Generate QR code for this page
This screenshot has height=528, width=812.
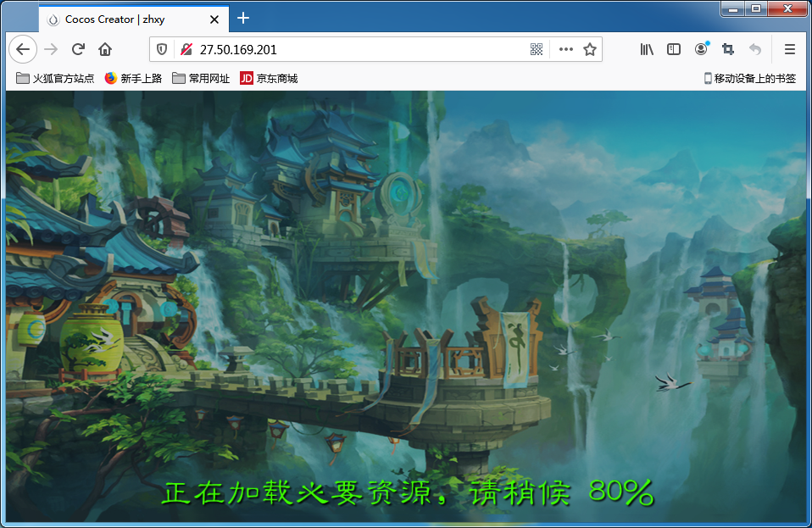coord(537,49)
